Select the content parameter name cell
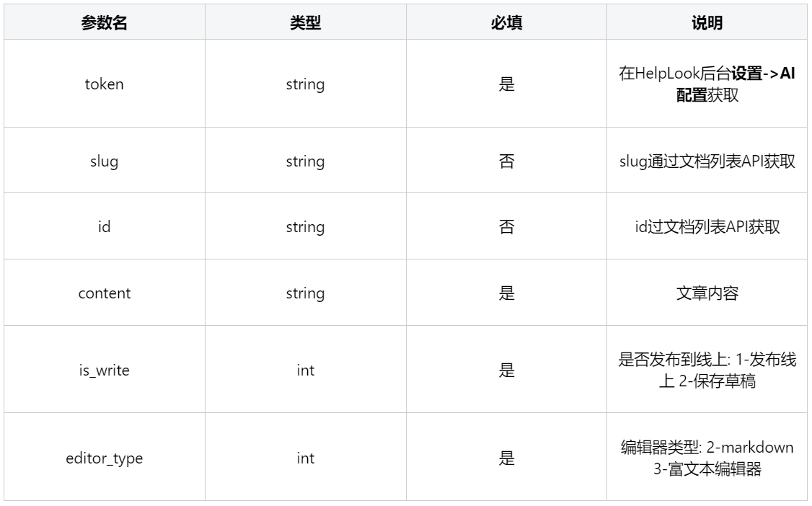The image size is (812, 506). tap(104, 293)
